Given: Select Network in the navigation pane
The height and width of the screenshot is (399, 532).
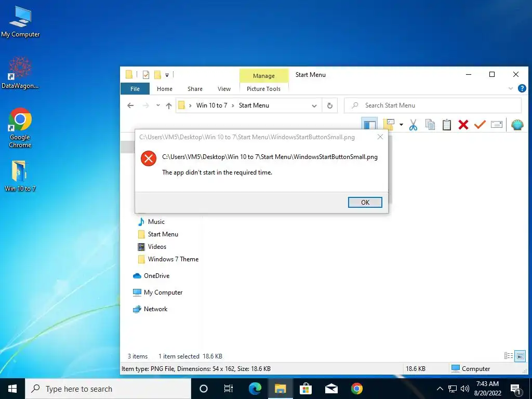Looking at the screenshot, I should tap(155, 309).
